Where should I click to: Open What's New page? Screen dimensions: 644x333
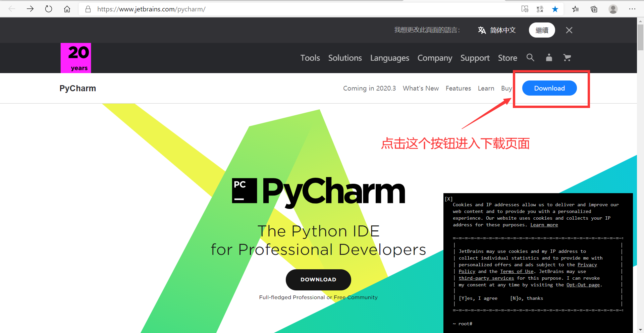(x=421, y=88)
